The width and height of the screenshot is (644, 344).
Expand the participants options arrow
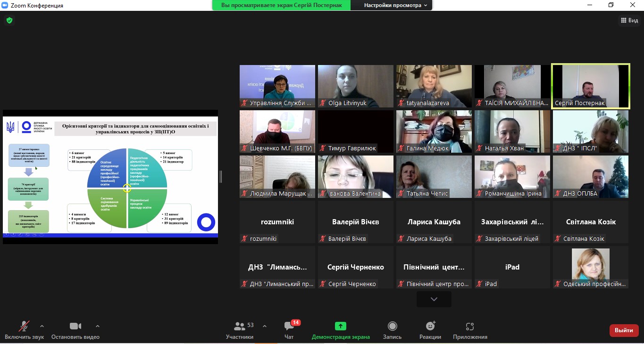[x=264, y=326]
